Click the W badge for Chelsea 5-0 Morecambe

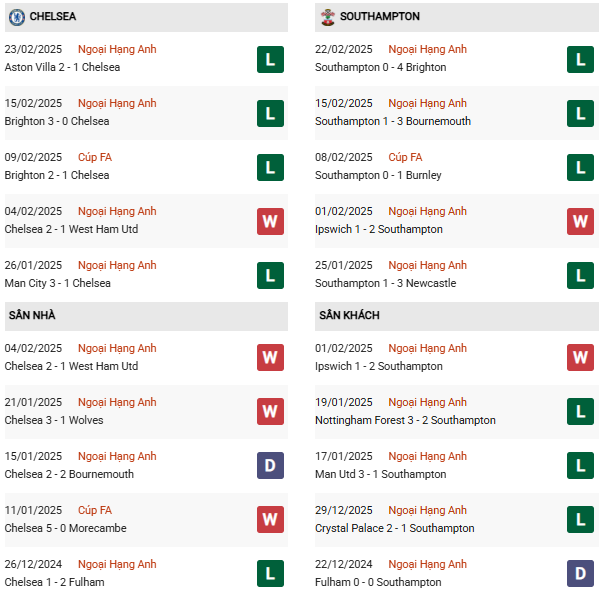tap(270, 519)
